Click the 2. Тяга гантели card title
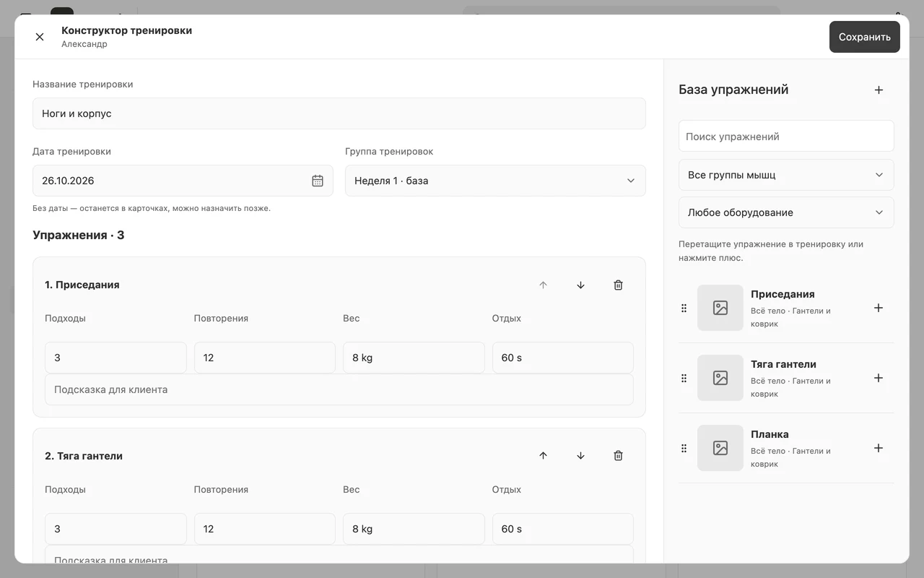 (x=84, y=456)
